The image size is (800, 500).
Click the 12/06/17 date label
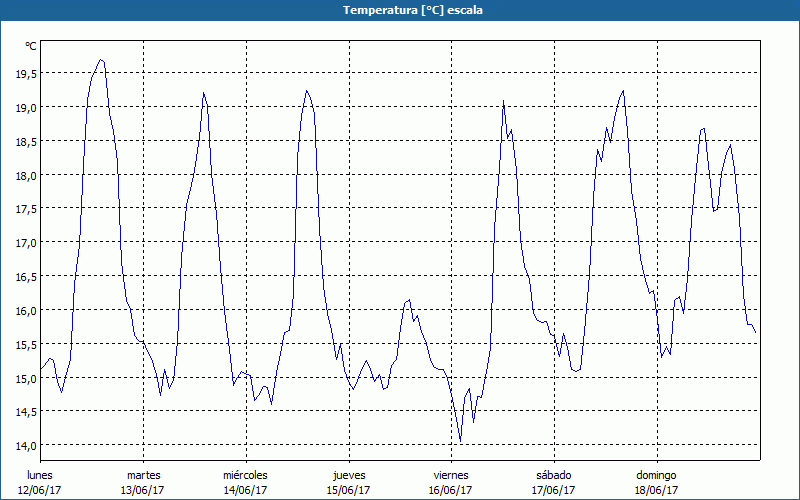(x=40, y=490)
